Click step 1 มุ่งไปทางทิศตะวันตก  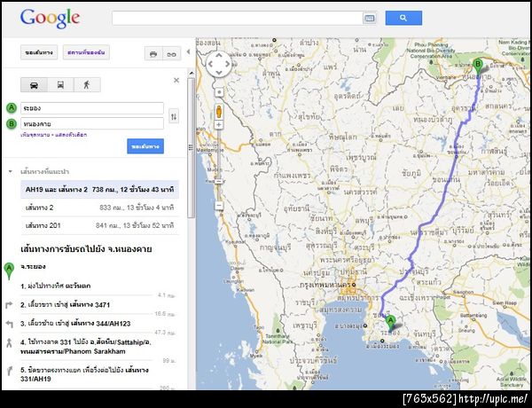click(x=56, y=286)
